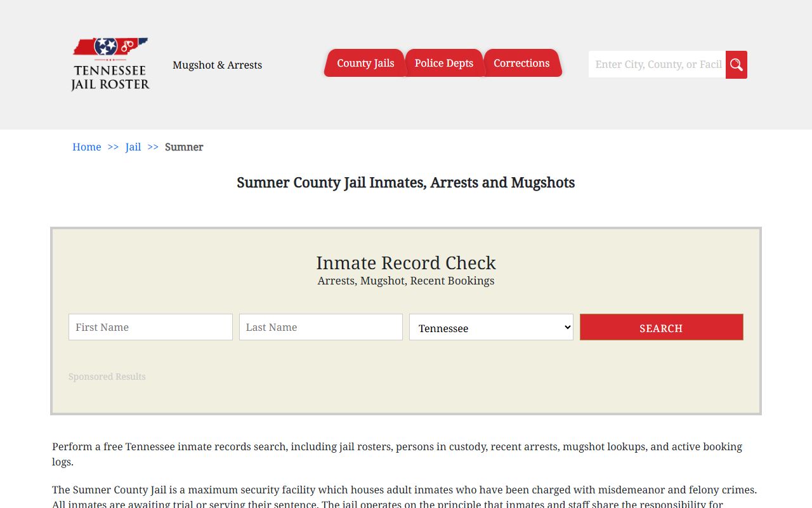This screenshot has height=508, width=812.
Task: Open the Corrections tab
Action: click(521, 63)
